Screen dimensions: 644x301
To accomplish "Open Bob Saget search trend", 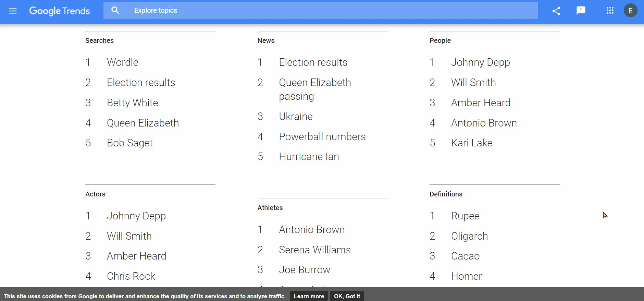I will (x=130, y=143).
